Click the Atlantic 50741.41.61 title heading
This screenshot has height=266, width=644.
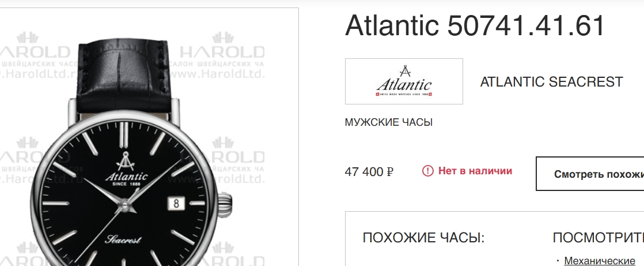(x=475, y=25)
